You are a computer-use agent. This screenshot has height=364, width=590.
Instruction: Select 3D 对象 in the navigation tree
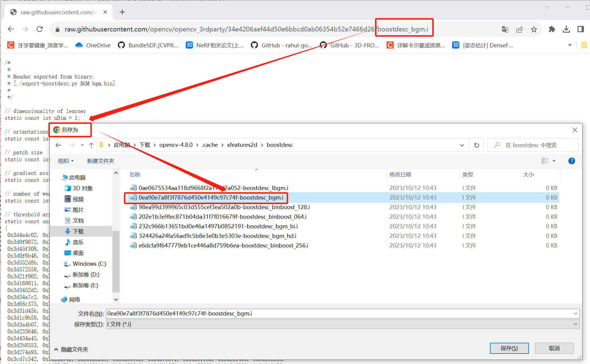pyautogui.click(x=79, y=188)
